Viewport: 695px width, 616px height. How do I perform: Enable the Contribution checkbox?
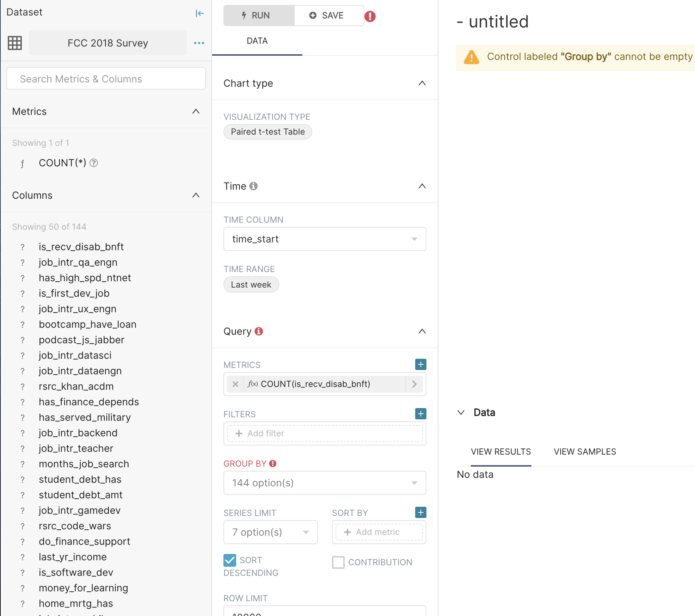click(338, 562)
